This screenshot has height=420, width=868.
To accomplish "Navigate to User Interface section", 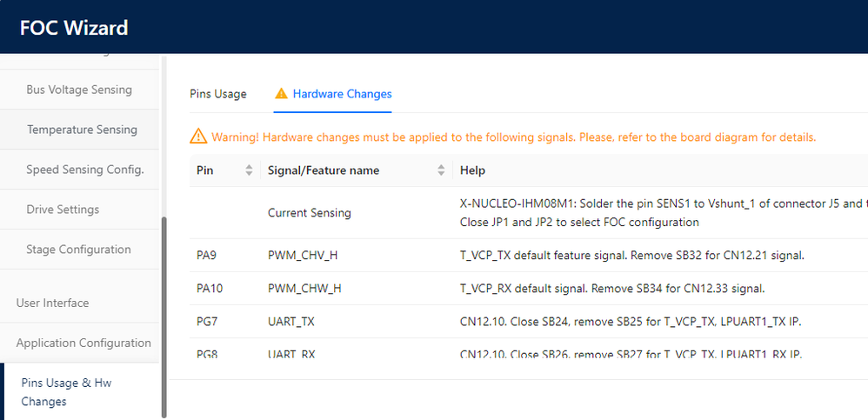I will [52, 303].
